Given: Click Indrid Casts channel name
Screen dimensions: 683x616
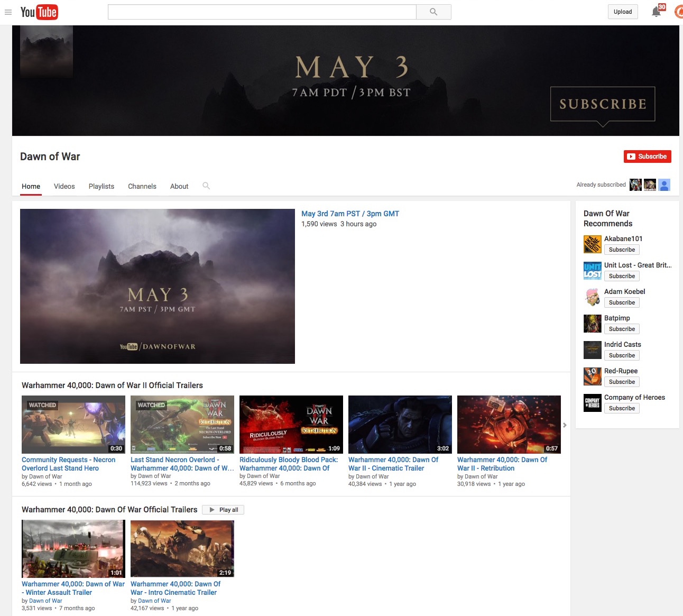Looking at the screenshot, I should pyautogui.click(x=622, y=345).
